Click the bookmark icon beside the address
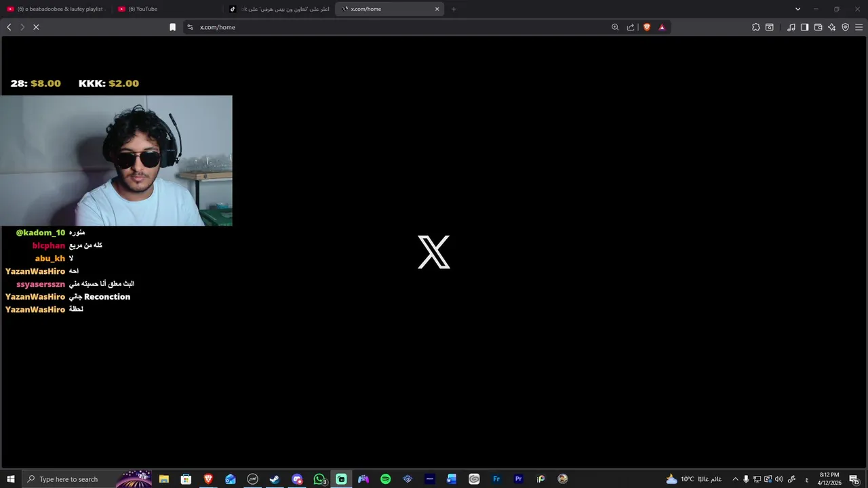Screen dimensions: 868x488 click(x=172, y=27)
